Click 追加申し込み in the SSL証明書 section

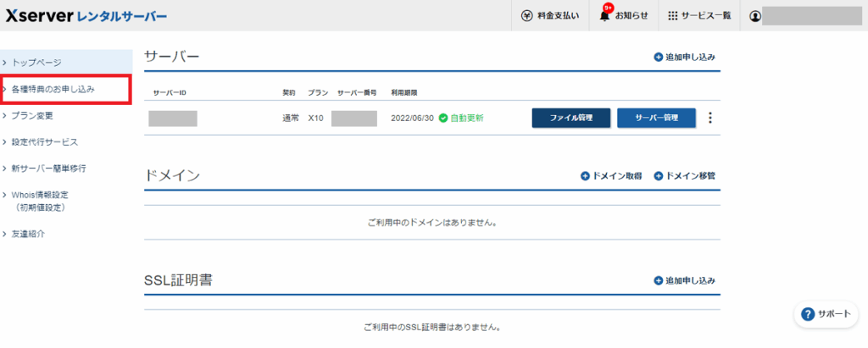click(x=685, y=280)
